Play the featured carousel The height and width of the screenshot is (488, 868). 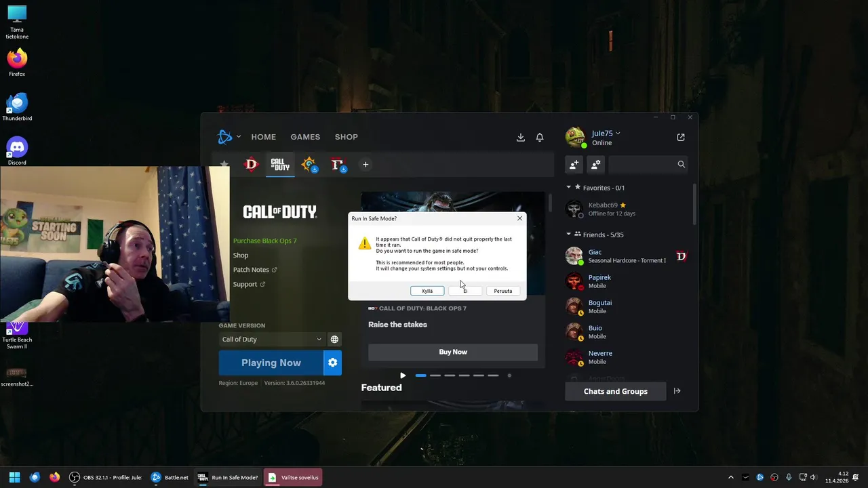point(403,375)
